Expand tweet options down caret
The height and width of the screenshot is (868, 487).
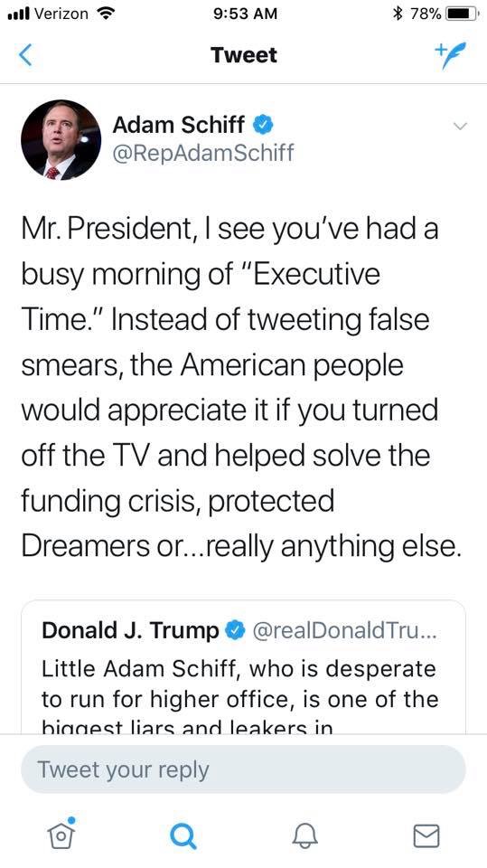point(460,127)
